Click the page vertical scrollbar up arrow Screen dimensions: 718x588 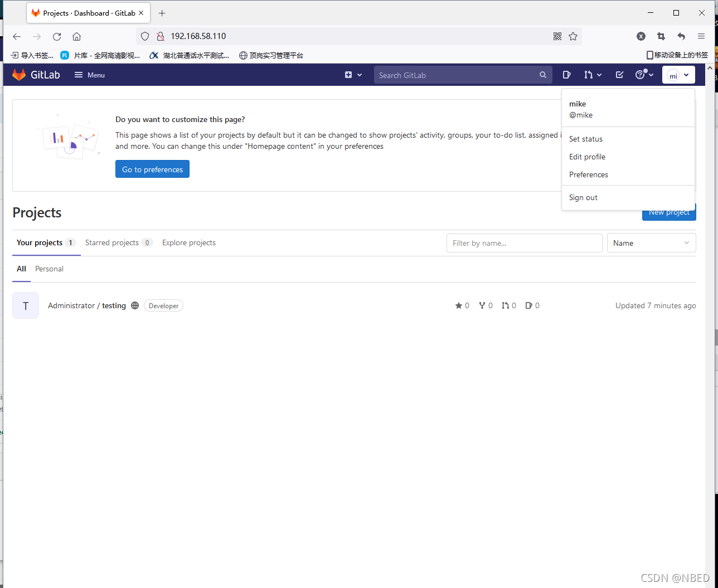(x=710, y=68)
